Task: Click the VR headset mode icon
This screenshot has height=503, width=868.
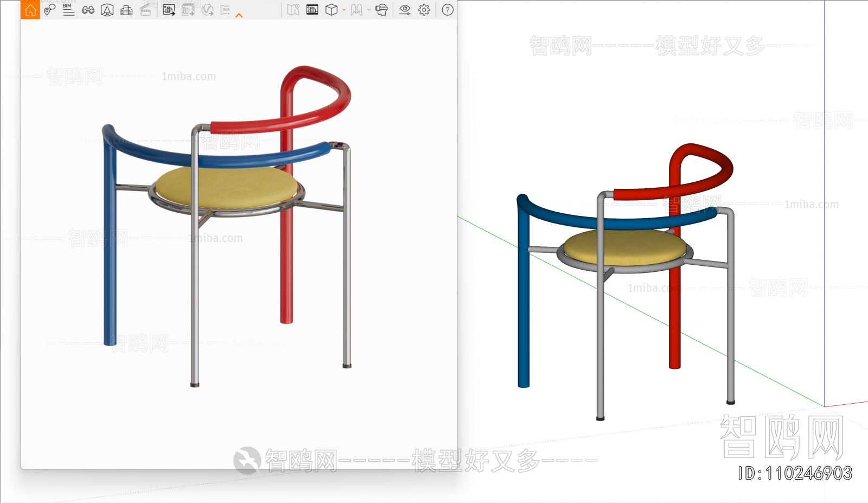Action: tap(380, 10)
